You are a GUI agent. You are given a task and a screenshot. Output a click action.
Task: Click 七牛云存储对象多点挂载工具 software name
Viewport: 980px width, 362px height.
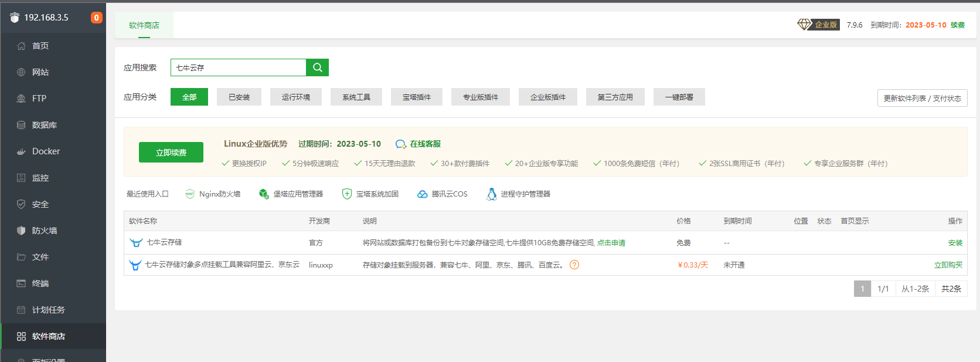coord(222,265)
